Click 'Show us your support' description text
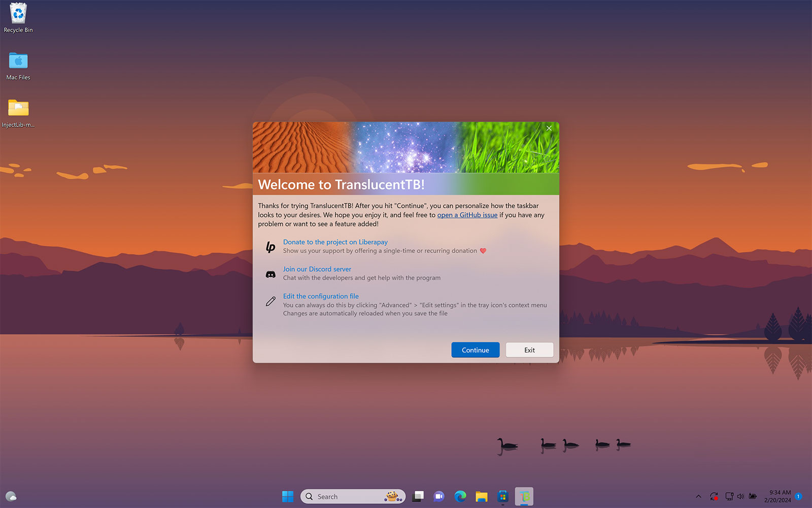Viewport: 812px width, 508px height. (x=385, y=251)
